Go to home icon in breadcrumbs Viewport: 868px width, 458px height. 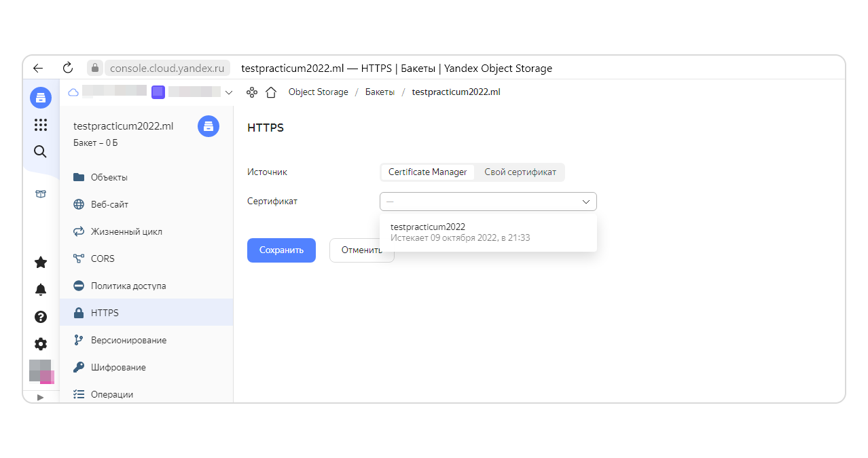271,92
